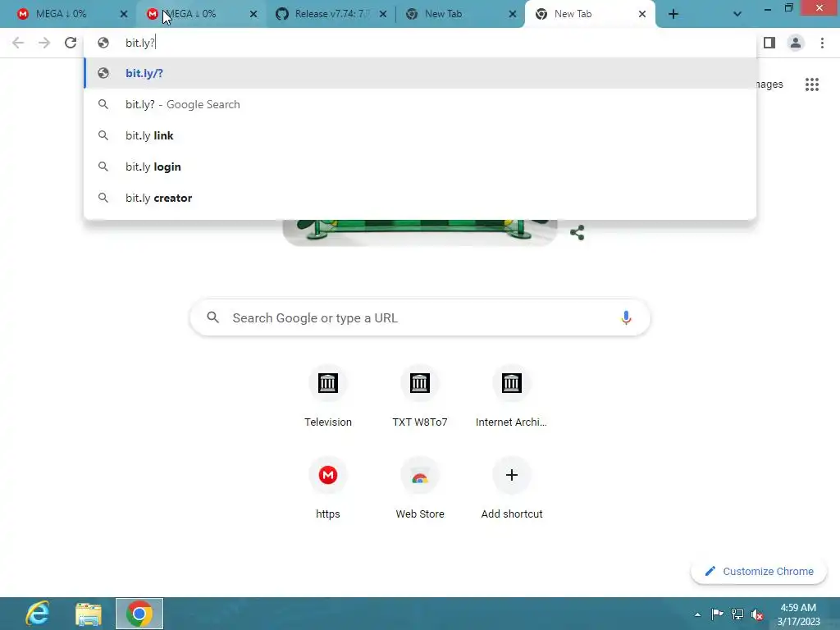Click the browser back arrow
The height and width of the screenshot is (630, 840).
[18, 43]
